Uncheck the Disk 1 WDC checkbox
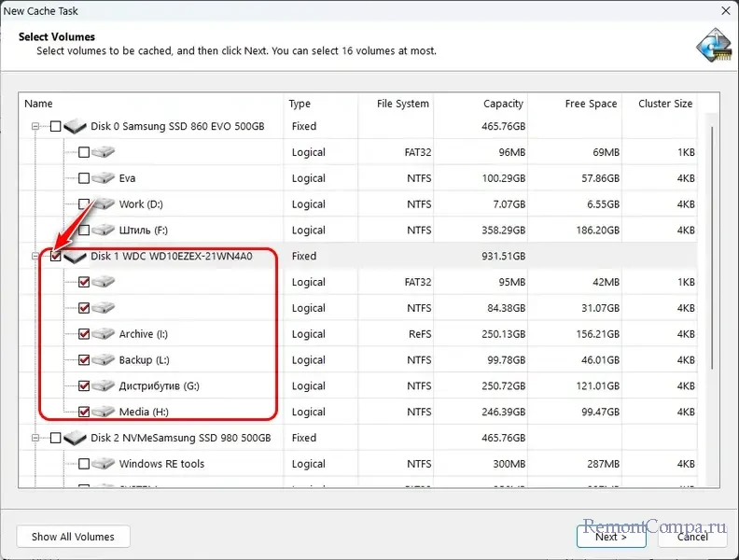739x560 pixels. [x=56, y=256]
